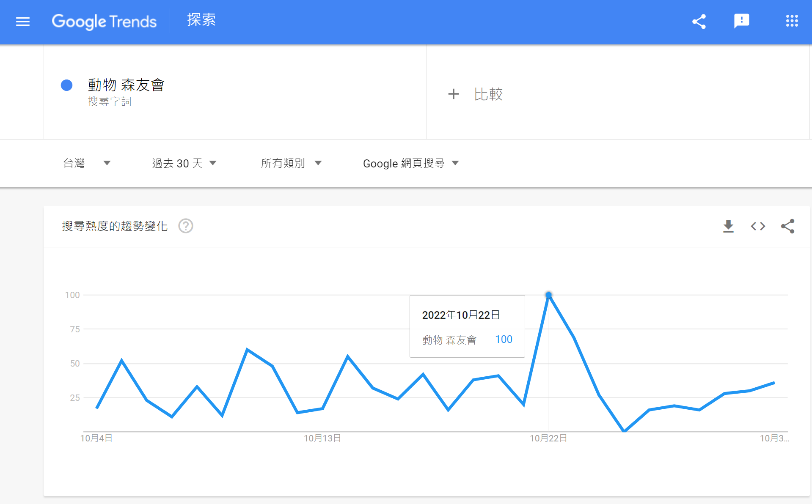Download the interest over time chart

coord(728,226)
